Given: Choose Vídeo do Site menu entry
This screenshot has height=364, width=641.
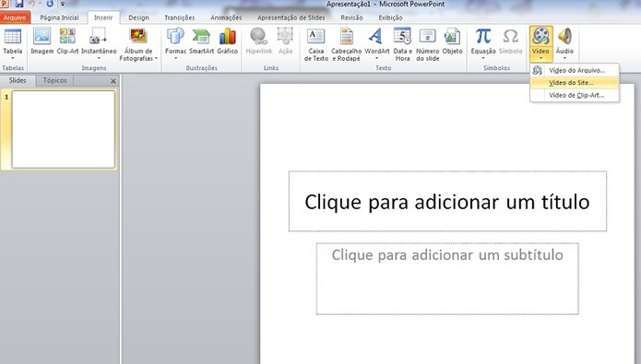Looking at the screenshot, I should point(575,83).
